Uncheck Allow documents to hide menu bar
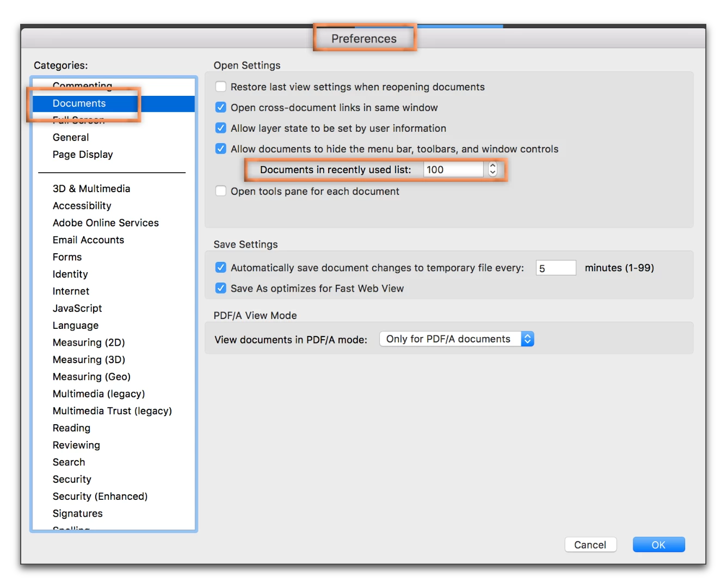Screen dimensions: 727x588 click(221, 149)
